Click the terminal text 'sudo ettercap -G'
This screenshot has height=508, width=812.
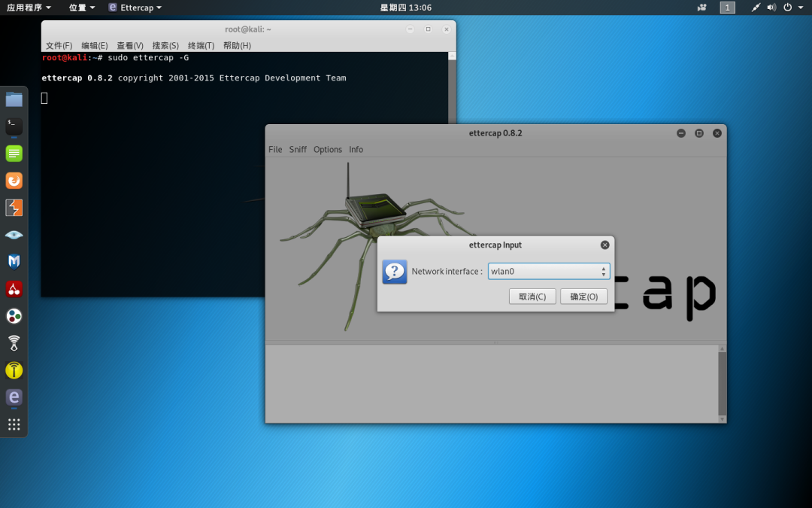(x=148, y=57)
